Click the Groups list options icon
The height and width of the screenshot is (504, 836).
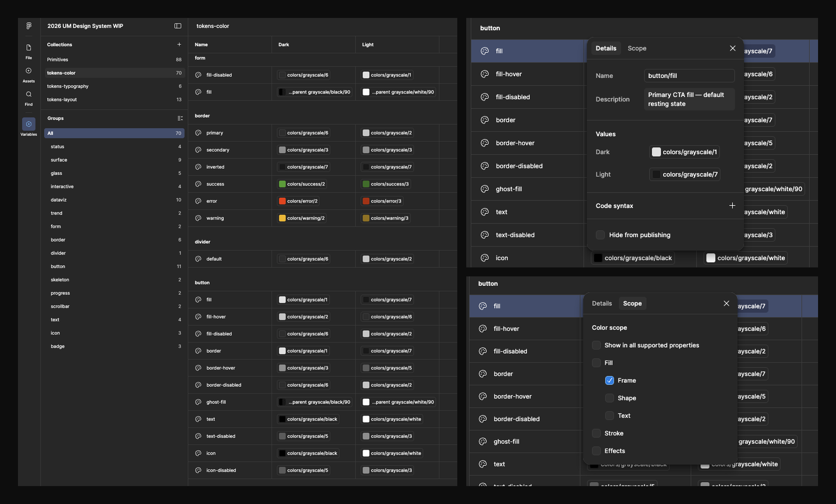coord(180,118)
